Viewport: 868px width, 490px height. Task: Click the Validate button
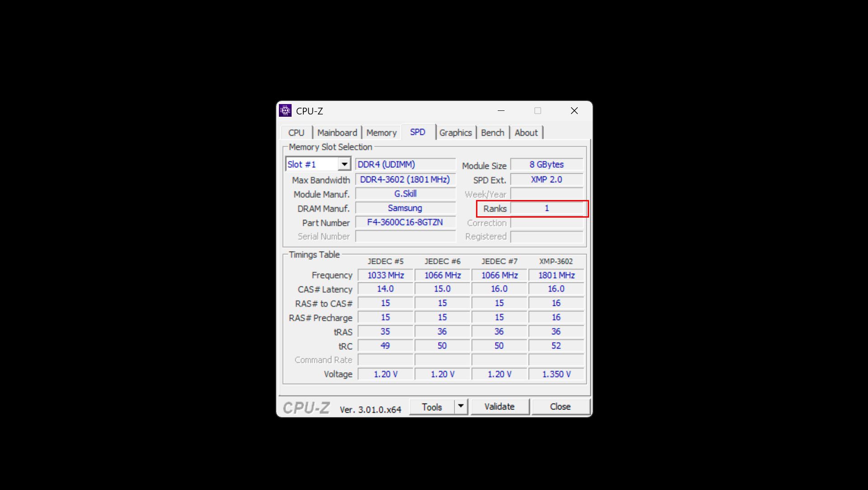[499, 406]
